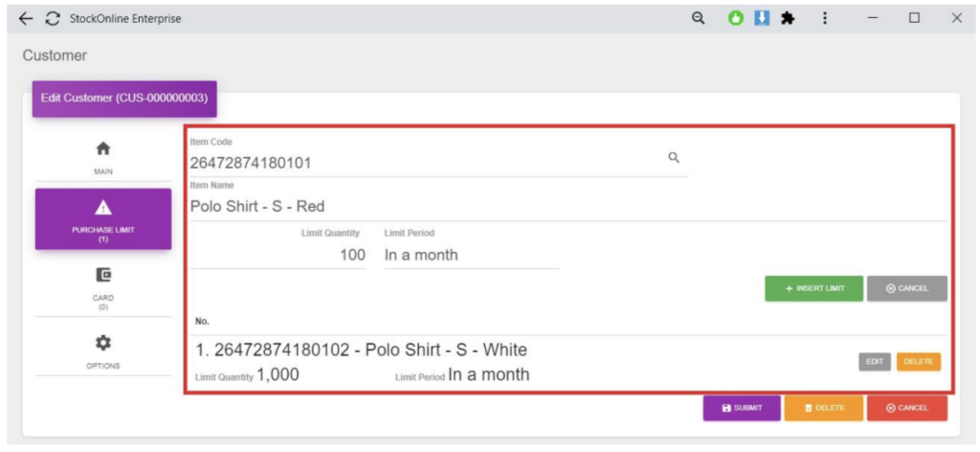The height and width of the screenshot is (452, 980).
Task: Click the zoom magnifier icon in title bar
Action: pos(698,18)
